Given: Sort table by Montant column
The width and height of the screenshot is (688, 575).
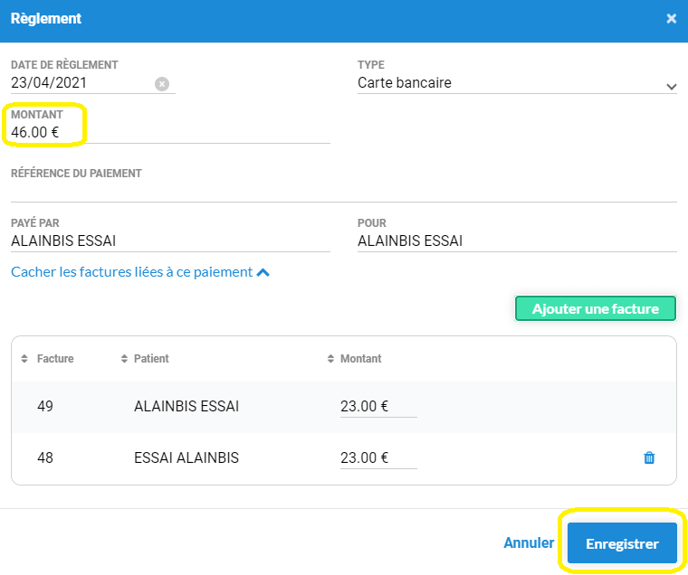Looking at the screenshot, I should [359, 359].
